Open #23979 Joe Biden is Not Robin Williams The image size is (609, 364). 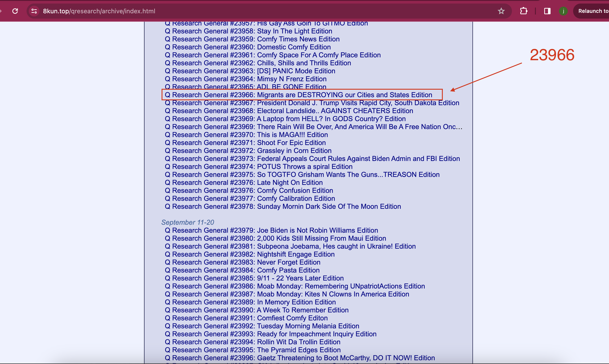point(271,230)
